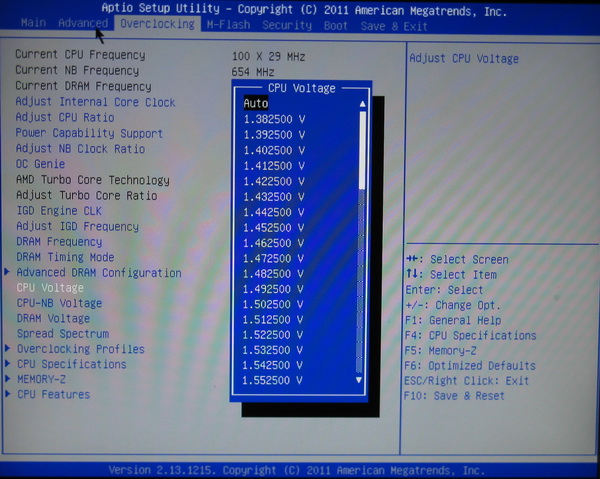Viewport: 600px width, 479px height.
Task: Select 1.462500 V from popup
Action: pyautogui.click(x=274, y=243)
